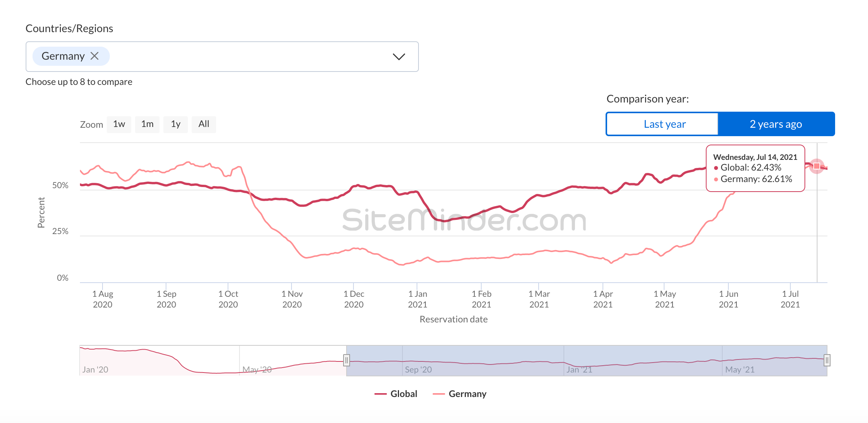Click the 1 Jan 2021 axis label

tap(417, 299)
